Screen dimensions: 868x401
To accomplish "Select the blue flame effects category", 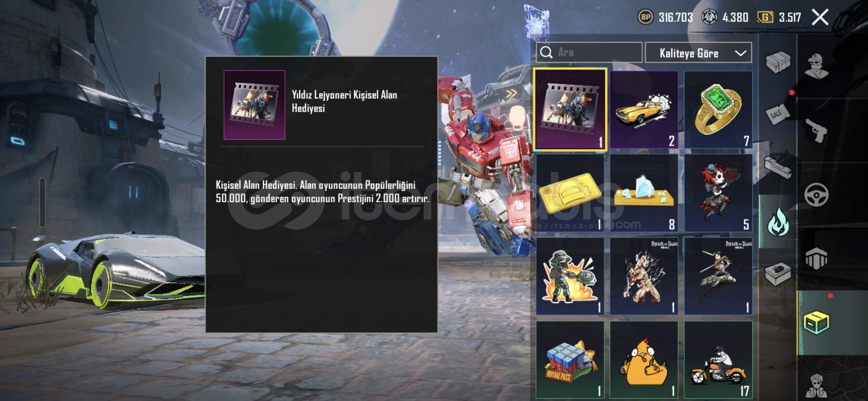I will (x=778, y=222).
